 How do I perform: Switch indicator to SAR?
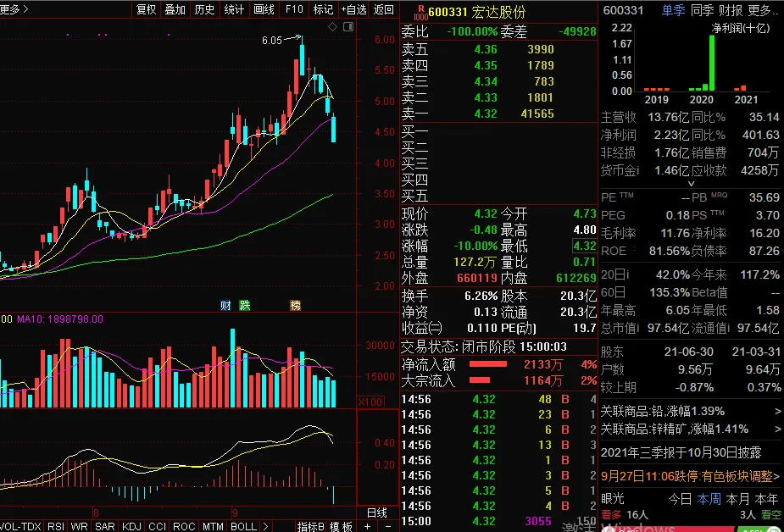[x=105, y=527]
